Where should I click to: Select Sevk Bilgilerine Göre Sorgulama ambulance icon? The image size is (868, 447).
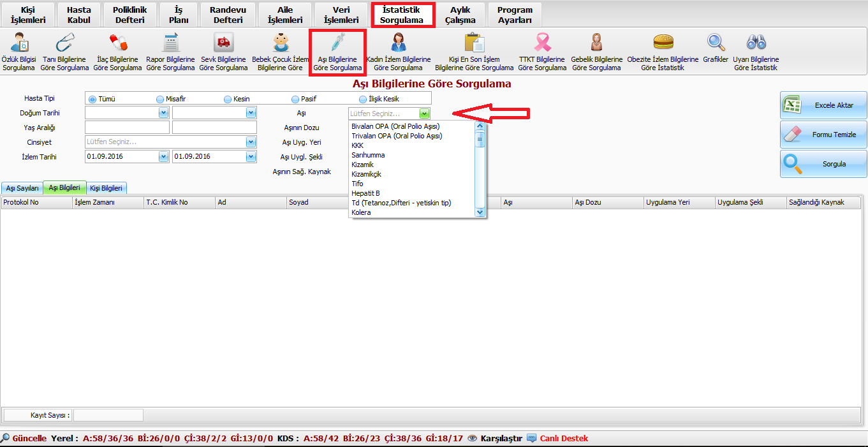223,43
